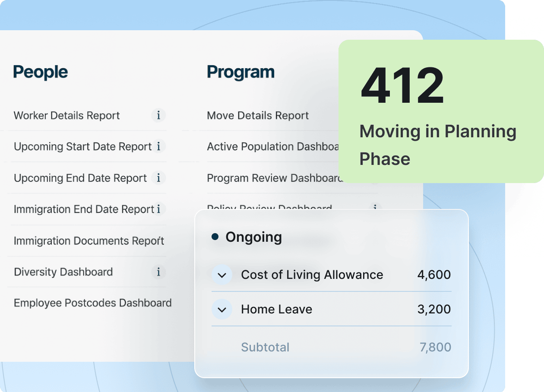This screenshot has width=544, height=392.
Task: Click info icon beside Immigration End Date Report
Action: point(158,209)
